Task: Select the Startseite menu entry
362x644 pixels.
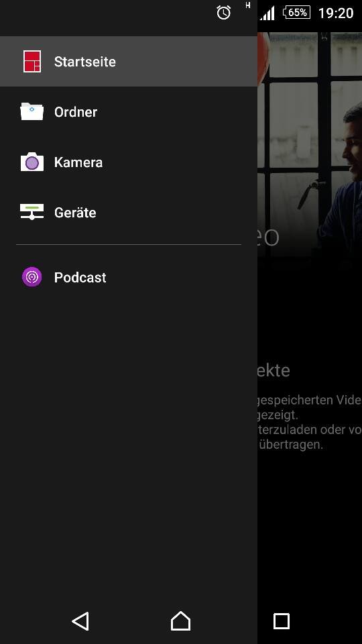Action: point(129,61)
